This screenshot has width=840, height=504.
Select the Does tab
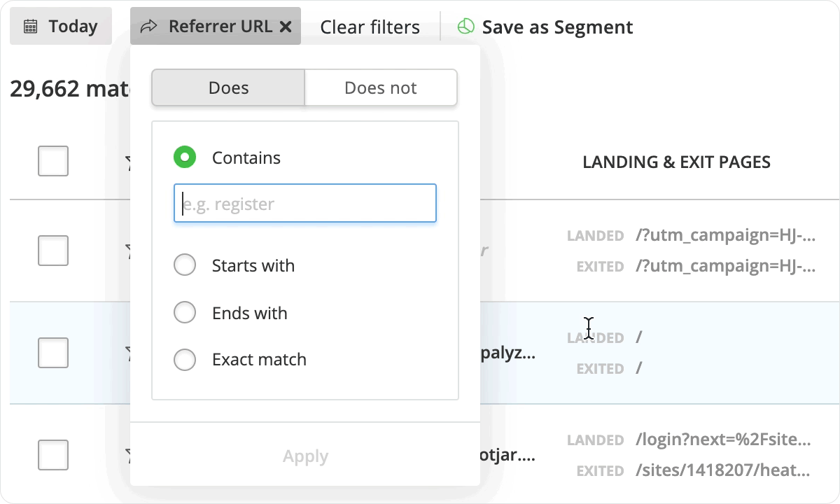click(228, 87)
